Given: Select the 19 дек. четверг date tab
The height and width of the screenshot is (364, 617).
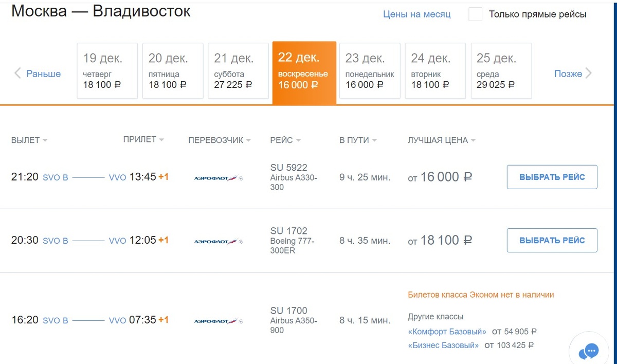Looking at the screenshot, I should coord(107,71).
